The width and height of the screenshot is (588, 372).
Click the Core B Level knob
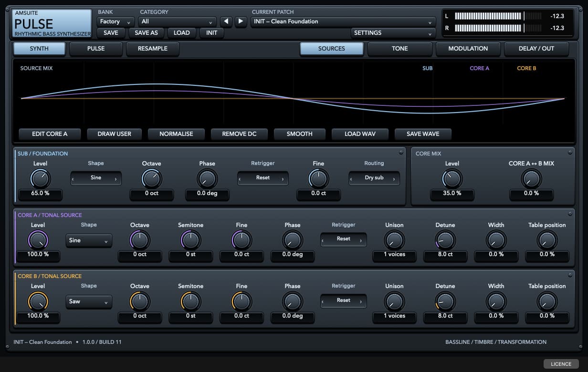pyautogui.click(x=38, y=301)
